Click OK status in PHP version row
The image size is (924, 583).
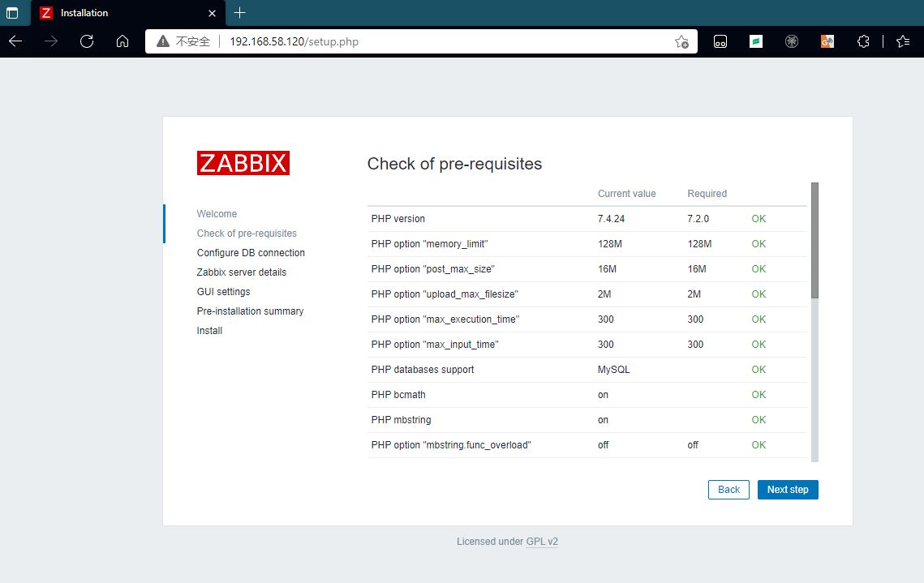759,218
